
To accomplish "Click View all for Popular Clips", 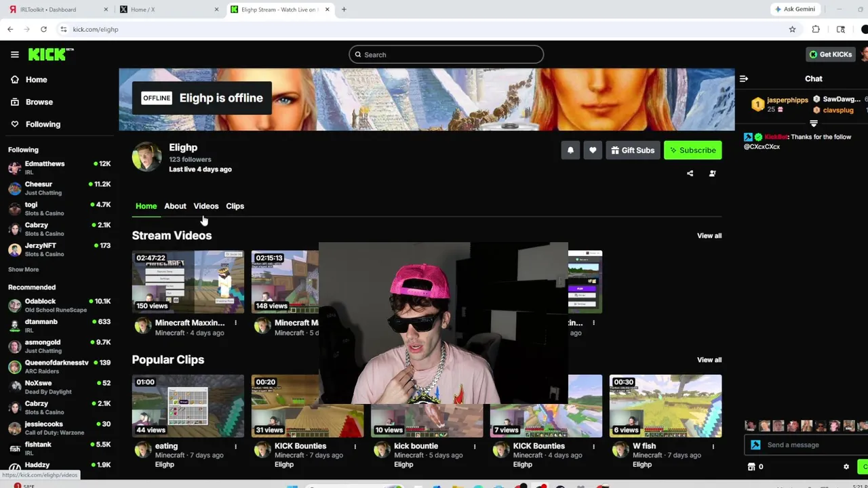I will click(709, 360).
